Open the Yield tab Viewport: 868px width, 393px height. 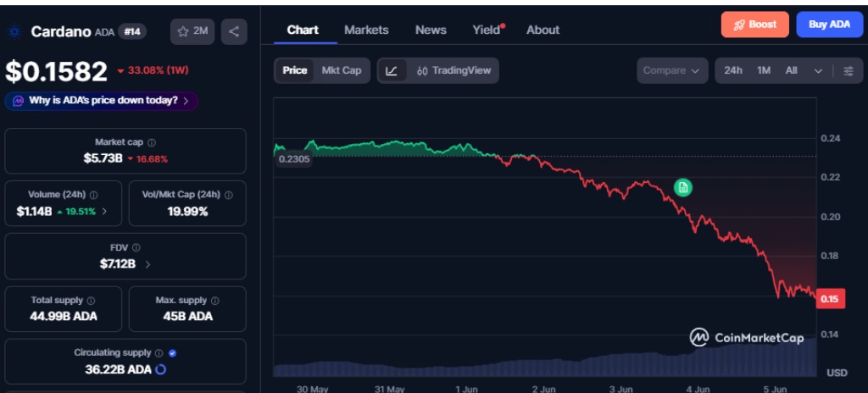(x=487, y=30)
